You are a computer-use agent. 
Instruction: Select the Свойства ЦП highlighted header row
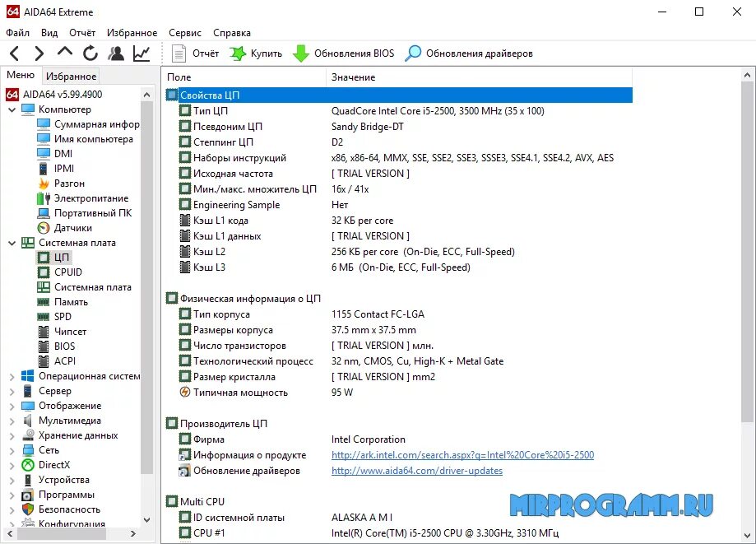tap(399, 95)
